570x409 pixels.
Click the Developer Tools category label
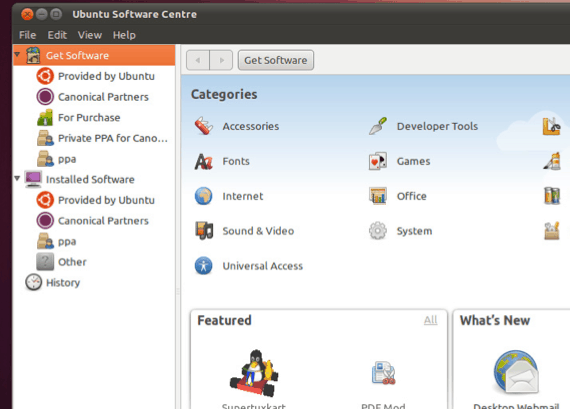pos(437,127)
